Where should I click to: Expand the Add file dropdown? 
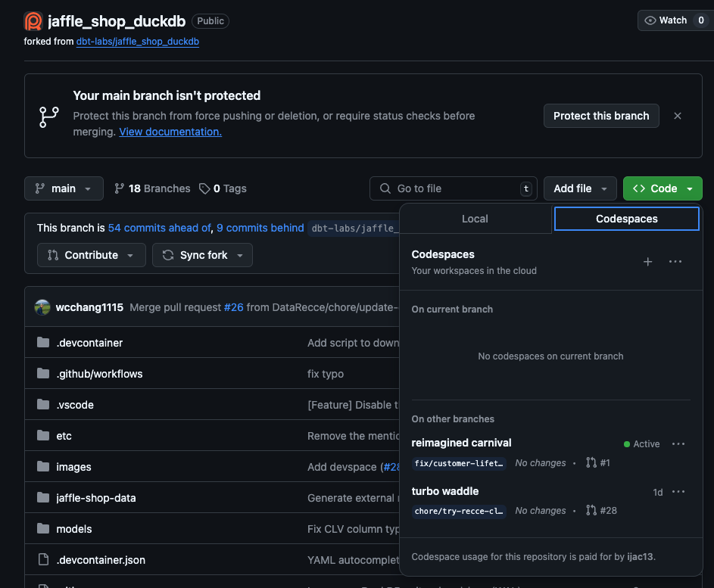click(x=580, y=188)
